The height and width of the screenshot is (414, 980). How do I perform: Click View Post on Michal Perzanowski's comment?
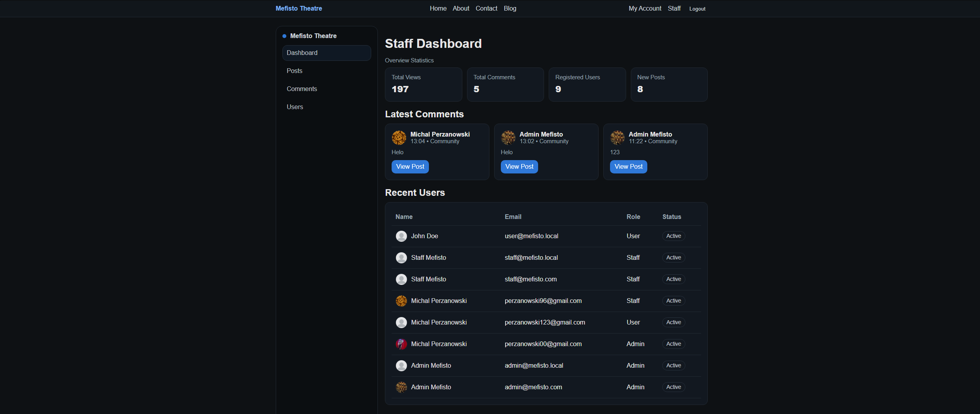tap(410, 166)
